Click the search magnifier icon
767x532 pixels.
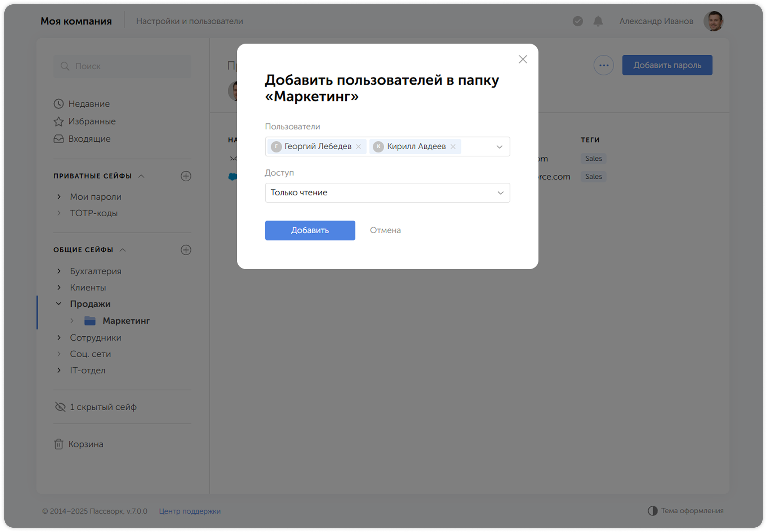pos(65,66)
